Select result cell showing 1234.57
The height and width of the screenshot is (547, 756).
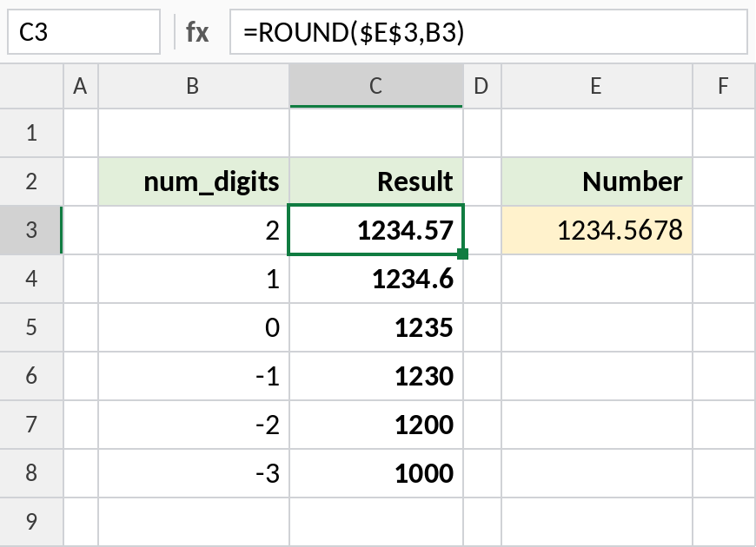click(376, 230)
